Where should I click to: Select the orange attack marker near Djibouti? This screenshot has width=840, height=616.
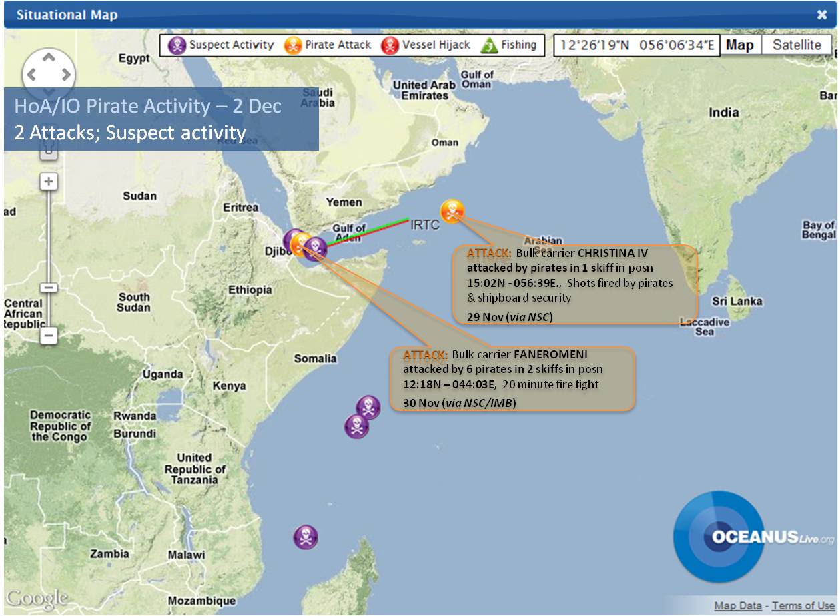[302, 244]
